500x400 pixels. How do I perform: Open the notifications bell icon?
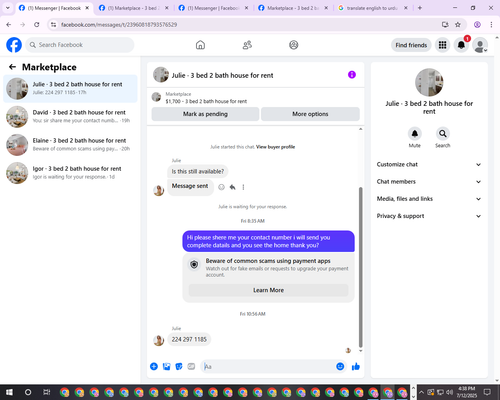[461, 45]
